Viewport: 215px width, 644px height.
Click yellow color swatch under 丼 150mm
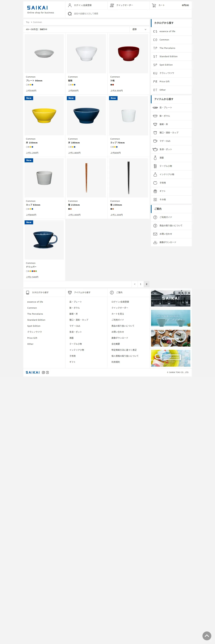(x=30, y=147)
